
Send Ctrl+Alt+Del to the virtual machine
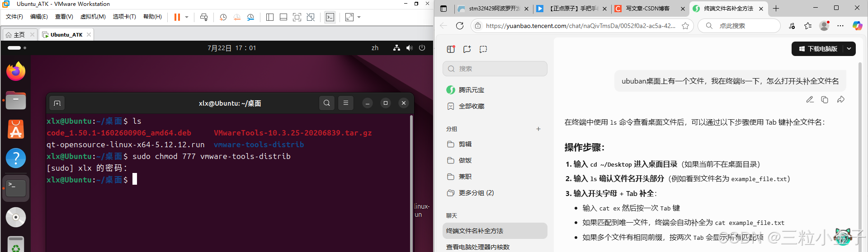pyautogui.click(x=204, y=17)
